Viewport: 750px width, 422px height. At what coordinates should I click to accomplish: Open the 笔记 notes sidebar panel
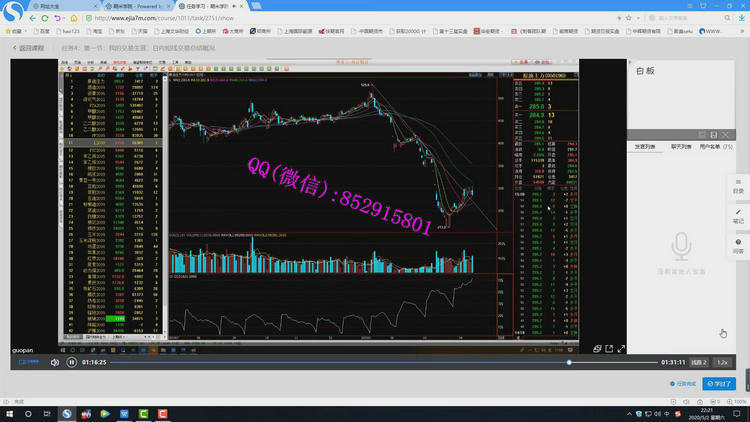tap(738, 215)
